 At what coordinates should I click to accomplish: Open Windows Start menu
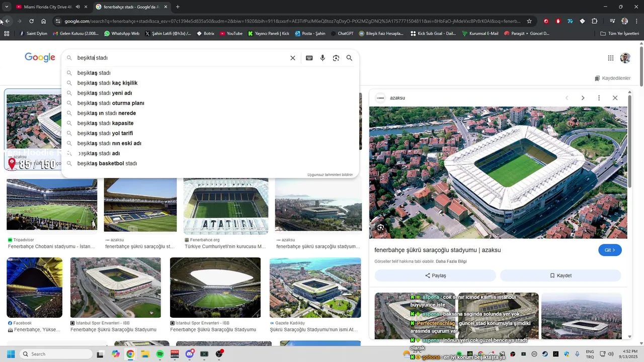pos(11,354)
